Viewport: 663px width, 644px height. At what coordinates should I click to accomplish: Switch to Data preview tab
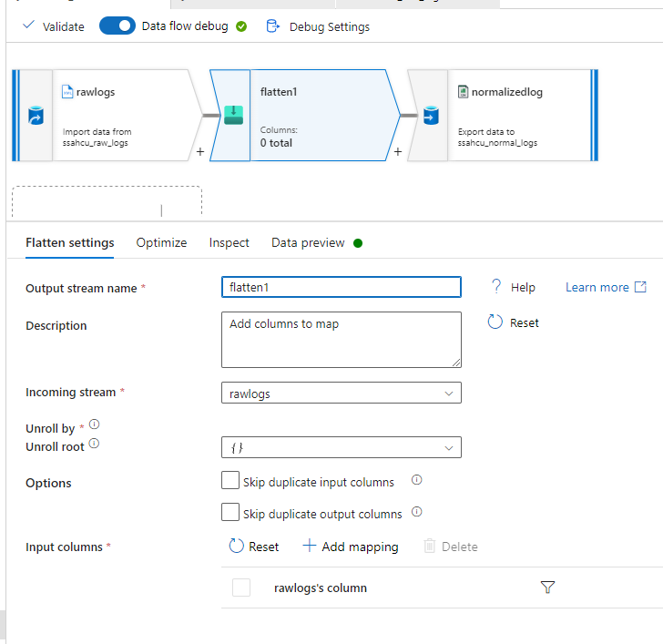(x=308, y=242)
